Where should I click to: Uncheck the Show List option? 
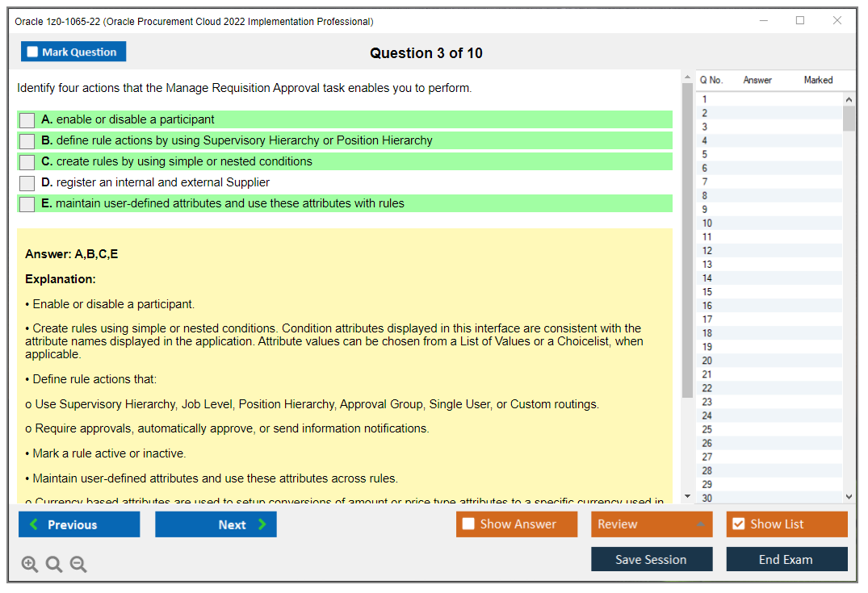[x=738, y=524]
